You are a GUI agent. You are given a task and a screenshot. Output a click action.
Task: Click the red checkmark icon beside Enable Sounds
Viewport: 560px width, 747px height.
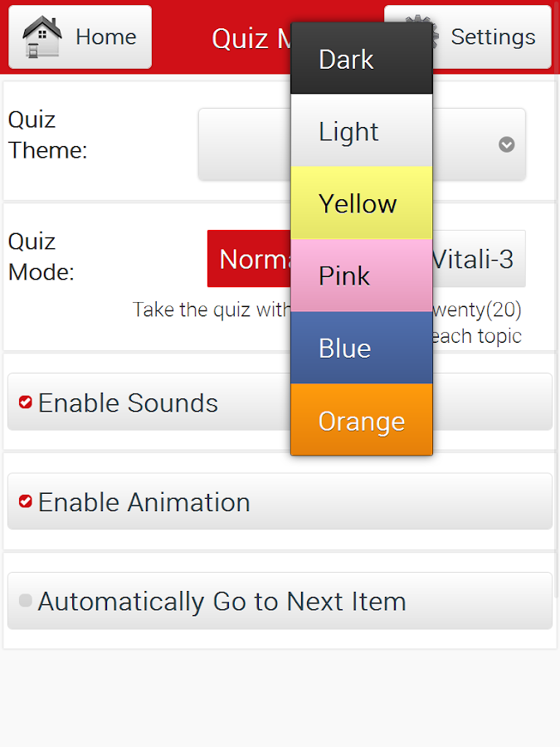24,402
